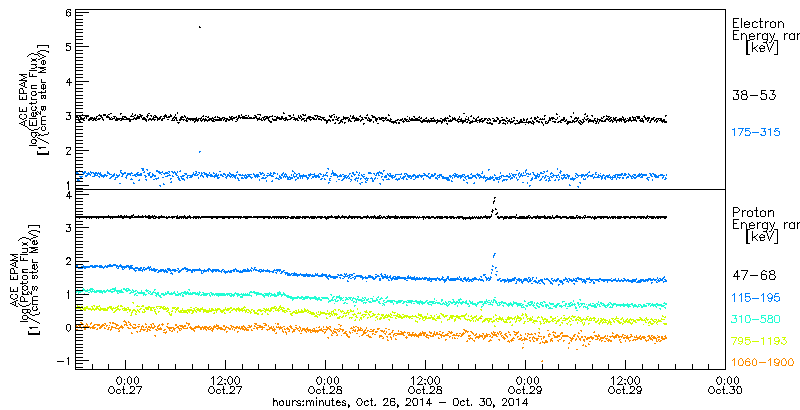Click the '0:00 Oct.27' time axis label
Image resolution: width=800 pixels, height=410 pixels.
pos(126,385)
